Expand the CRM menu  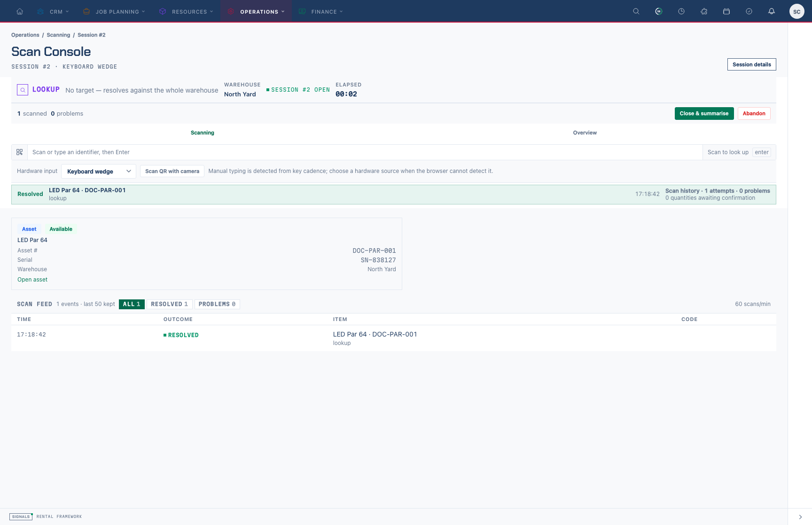click(53, 11)
